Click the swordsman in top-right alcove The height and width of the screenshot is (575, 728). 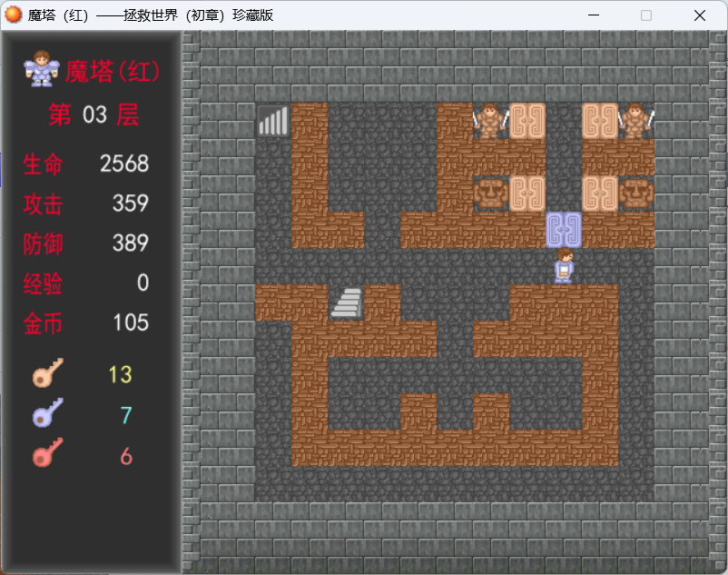[x=635, y=121]
